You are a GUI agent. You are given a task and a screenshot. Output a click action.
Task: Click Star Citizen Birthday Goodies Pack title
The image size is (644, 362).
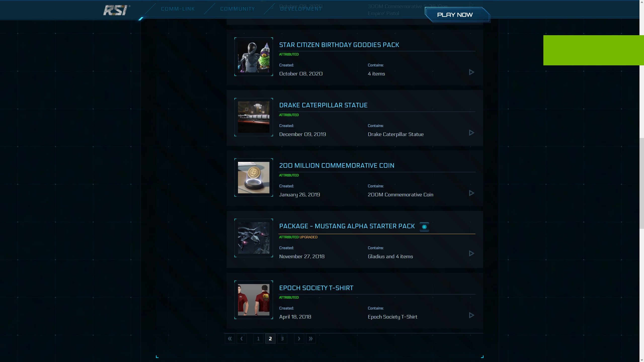coord(339,45)
